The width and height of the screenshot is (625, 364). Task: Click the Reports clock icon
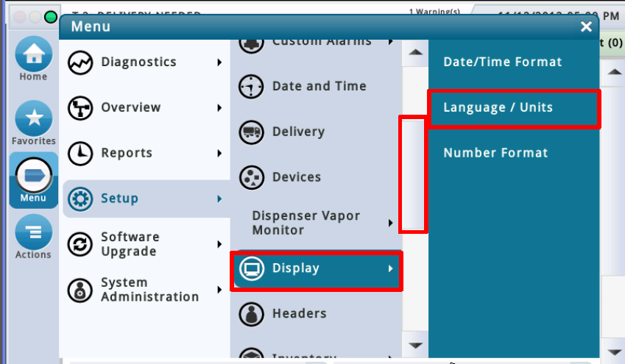coord(80,153)
